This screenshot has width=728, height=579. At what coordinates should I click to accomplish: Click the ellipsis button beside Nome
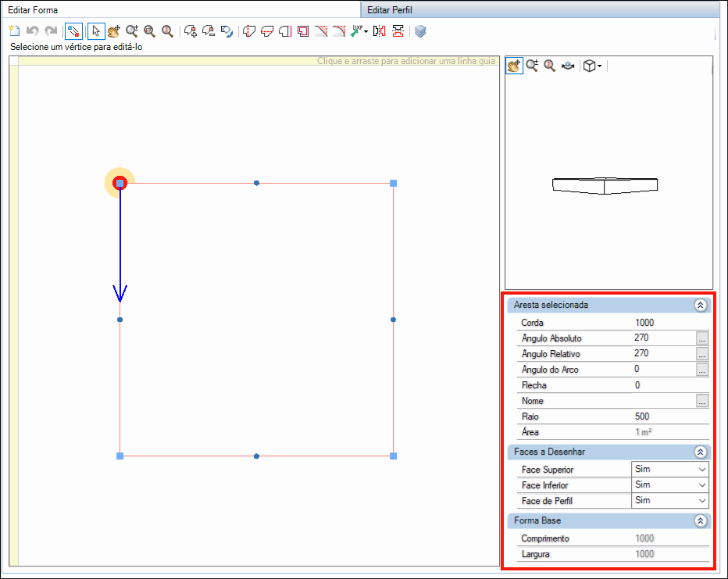[702, 401]
